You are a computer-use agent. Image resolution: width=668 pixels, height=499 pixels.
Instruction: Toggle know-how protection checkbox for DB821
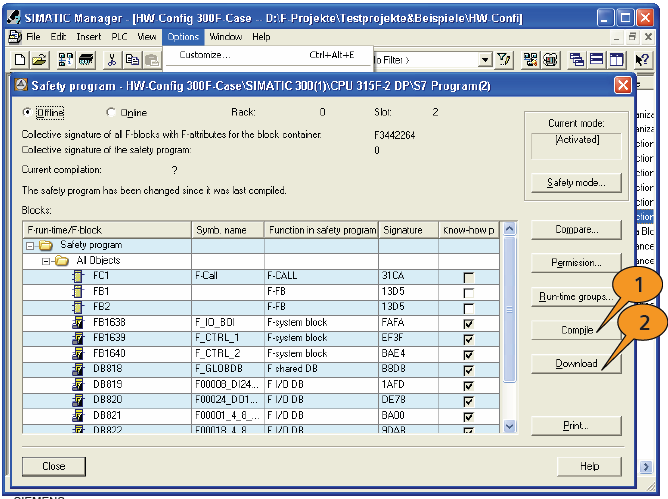pyautogui.click(x=469, y=417)
